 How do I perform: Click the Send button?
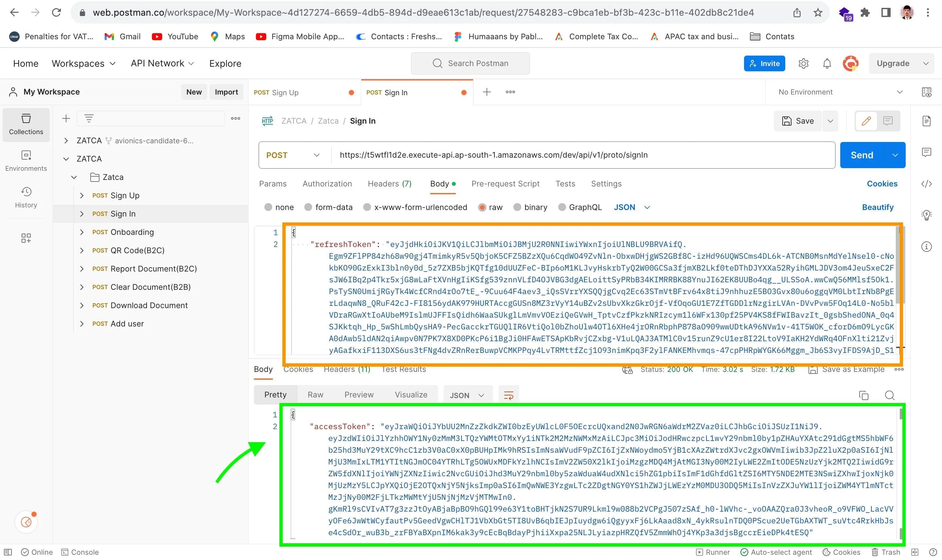862,155
